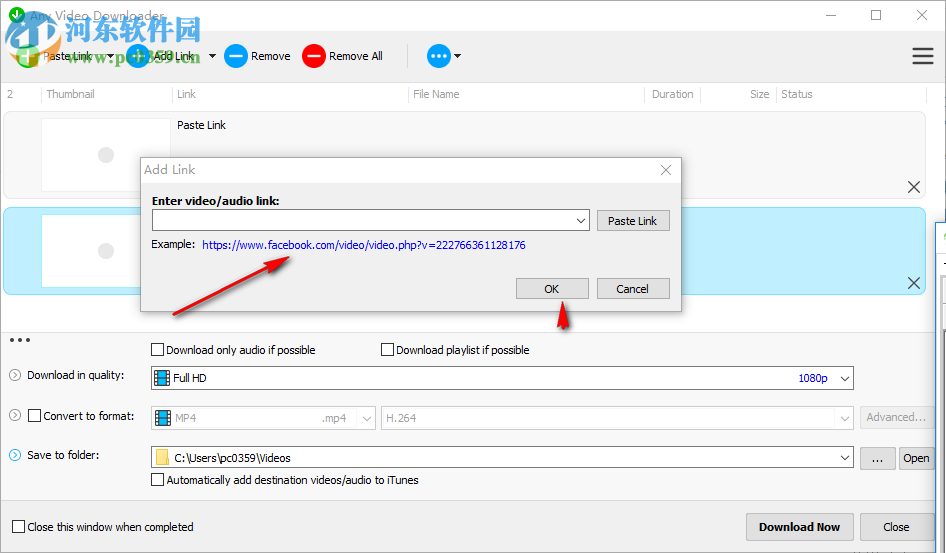Viewport: 946px width, 553px height.
Task: Expand the Download in quality section arrow
Action: tap(15, 375)
